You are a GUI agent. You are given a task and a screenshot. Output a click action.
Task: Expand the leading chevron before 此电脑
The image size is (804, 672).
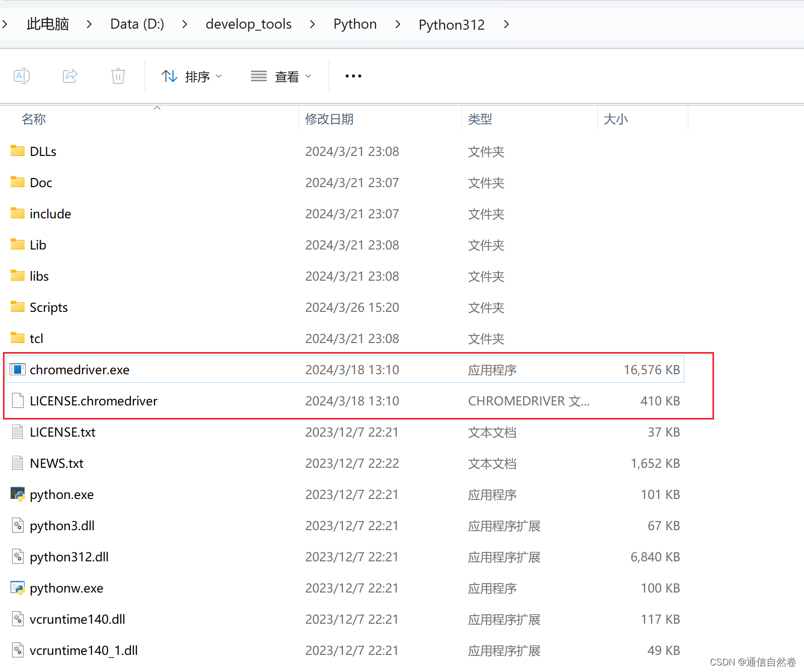(x=5, y=24)
